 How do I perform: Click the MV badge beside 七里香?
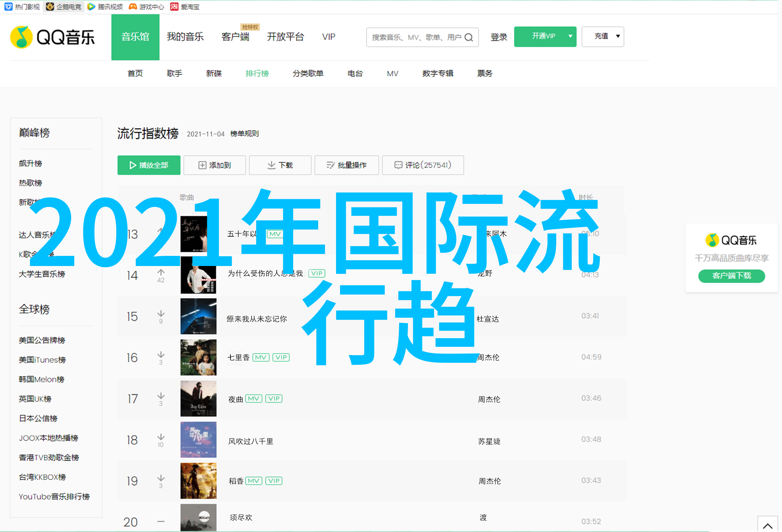click(x=261, y=357)
